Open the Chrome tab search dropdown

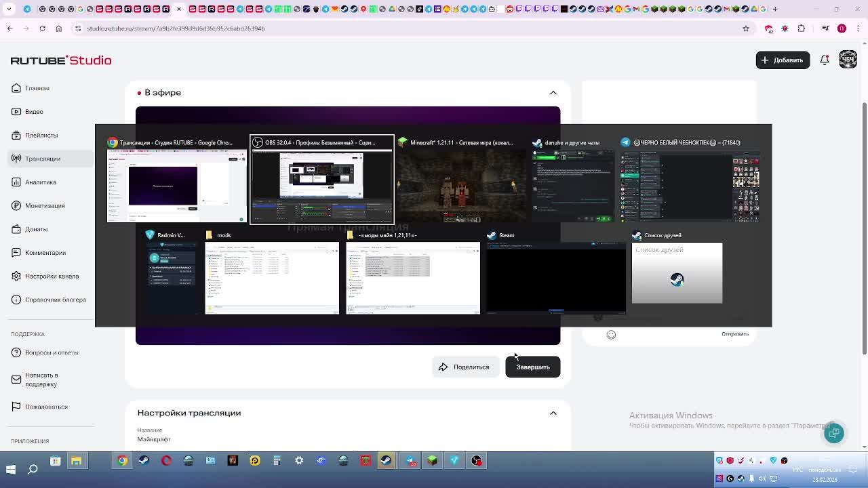click(x=8, y=9)
